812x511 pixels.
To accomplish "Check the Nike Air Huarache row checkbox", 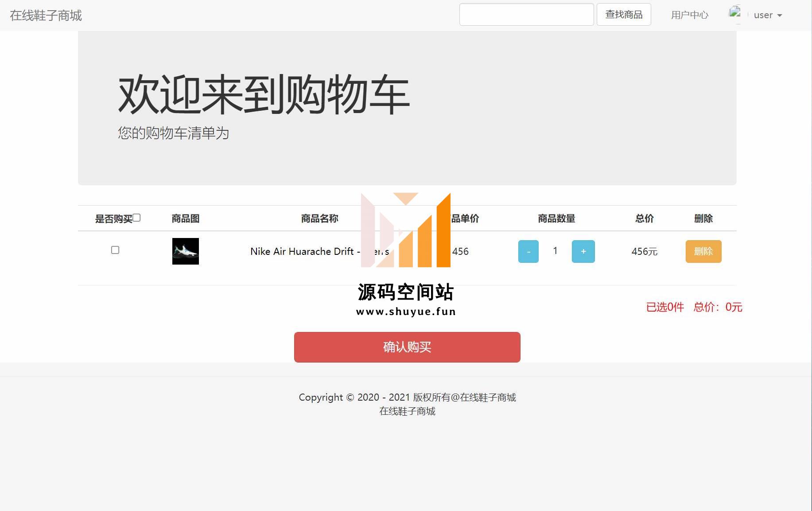I will (115, 250).
